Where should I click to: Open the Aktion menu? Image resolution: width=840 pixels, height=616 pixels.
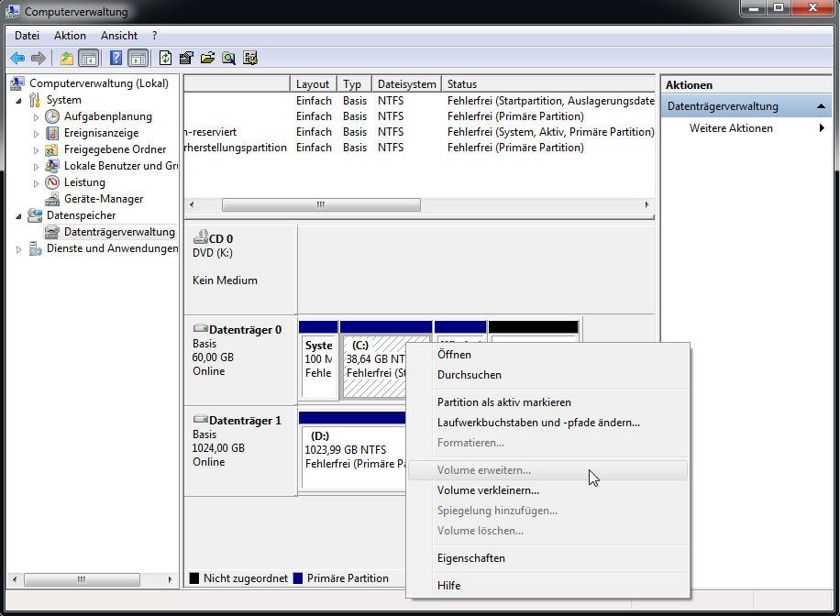(70, 36)
